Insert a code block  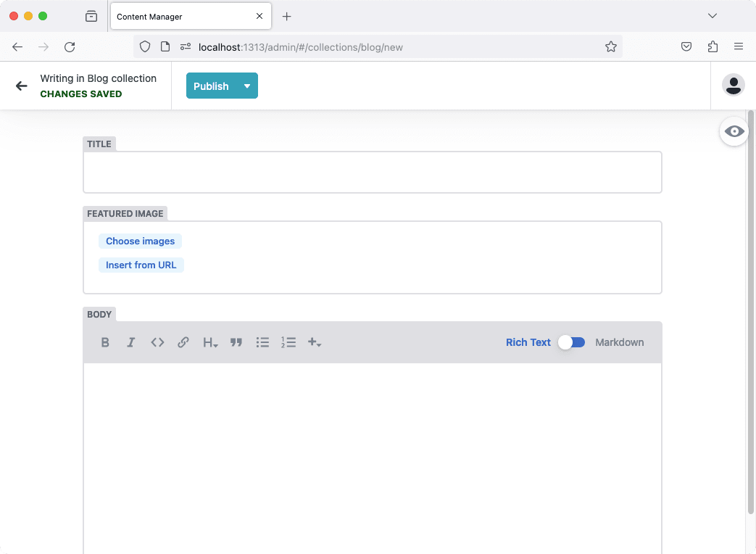point(157,342)
